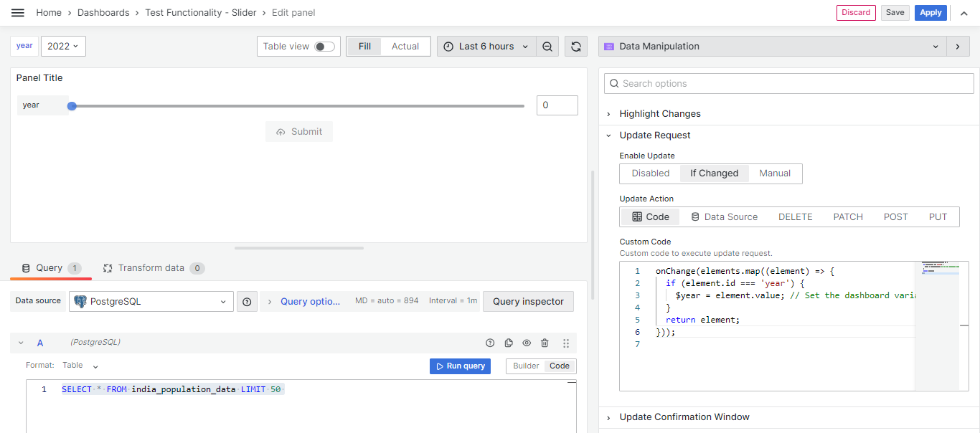The width and height of the screenshot is (980, 433).
Task: Open the PostgreSQL data source dropdown
Action: click(151, 302)
